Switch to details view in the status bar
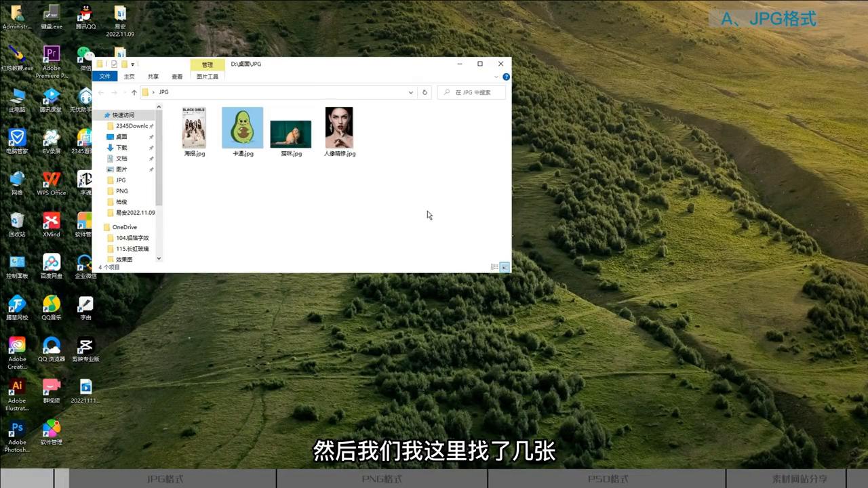Screen dimensions: 868x488 (x=494, y=267)
